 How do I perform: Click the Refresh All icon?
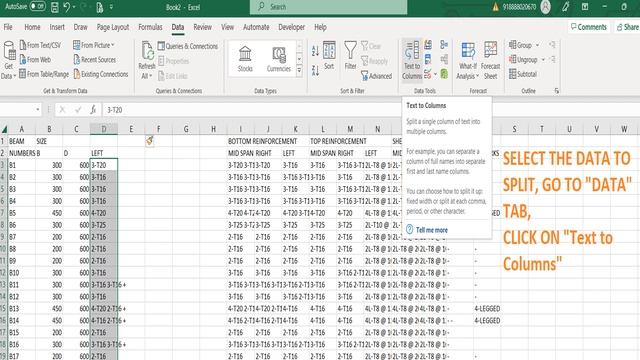(147, 51)
